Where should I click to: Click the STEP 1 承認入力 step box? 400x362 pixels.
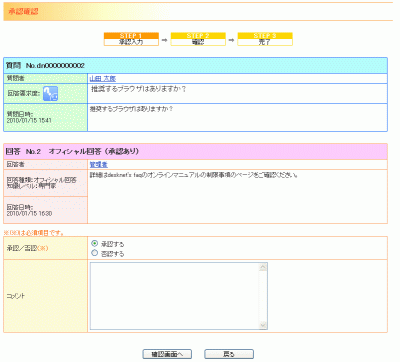pos(131,39)
